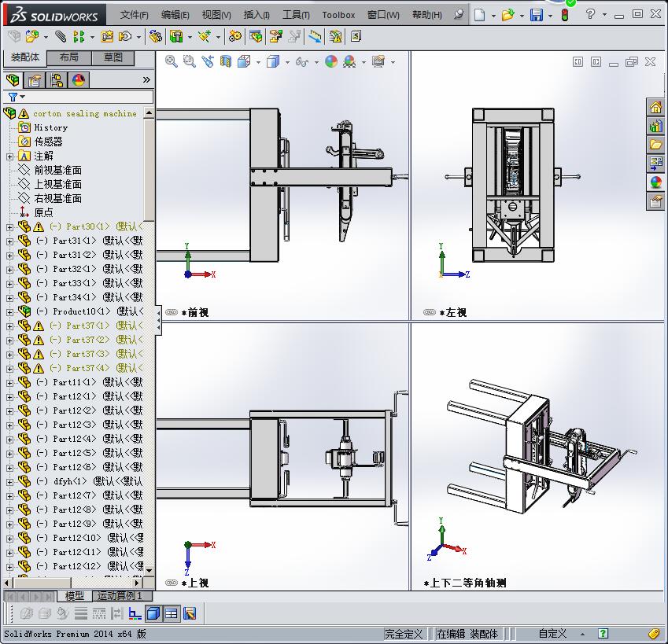Click Rebuild traffic light icon

(x=565, y=15)
